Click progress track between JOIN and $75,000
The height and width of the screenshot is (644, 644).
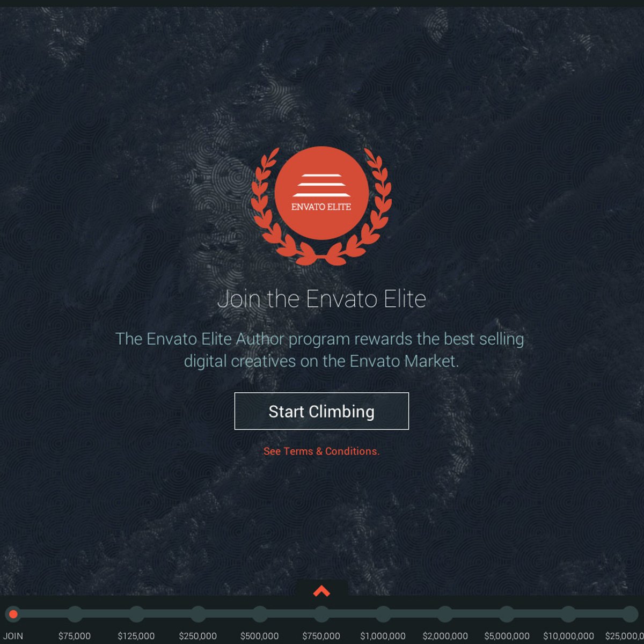(x=44, y=614)
